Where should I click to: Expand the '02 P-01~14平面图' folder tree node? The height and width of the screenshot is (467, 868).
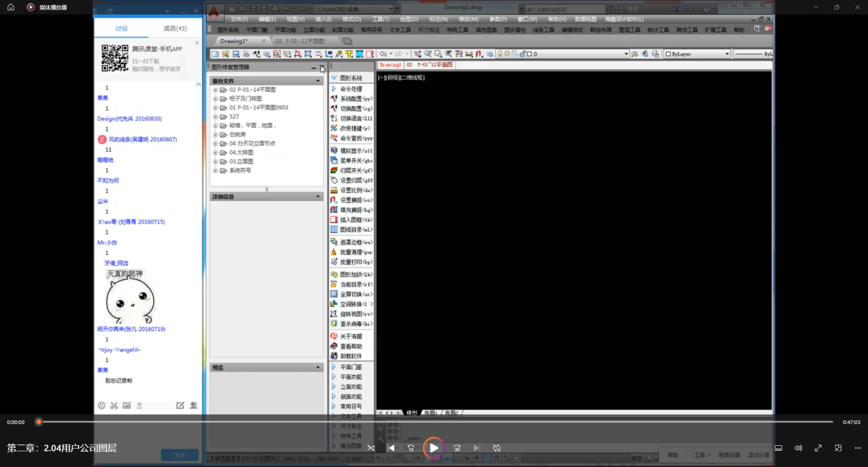point(215,90)
